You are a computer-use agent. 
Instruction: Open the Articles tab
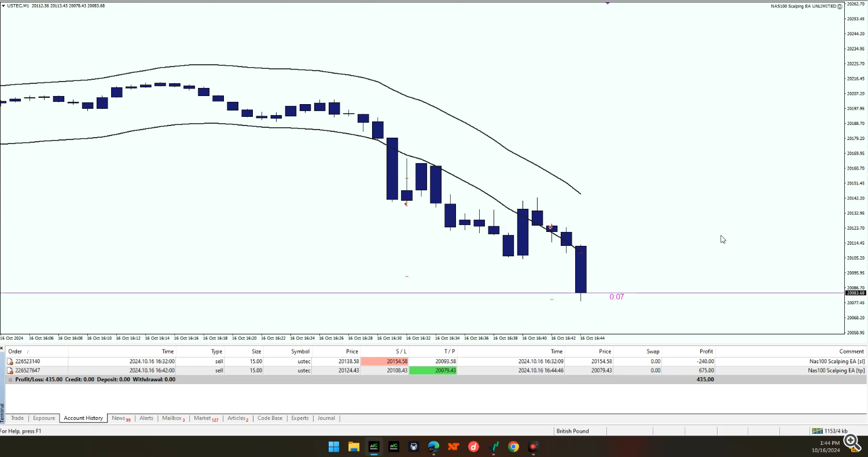238,418
